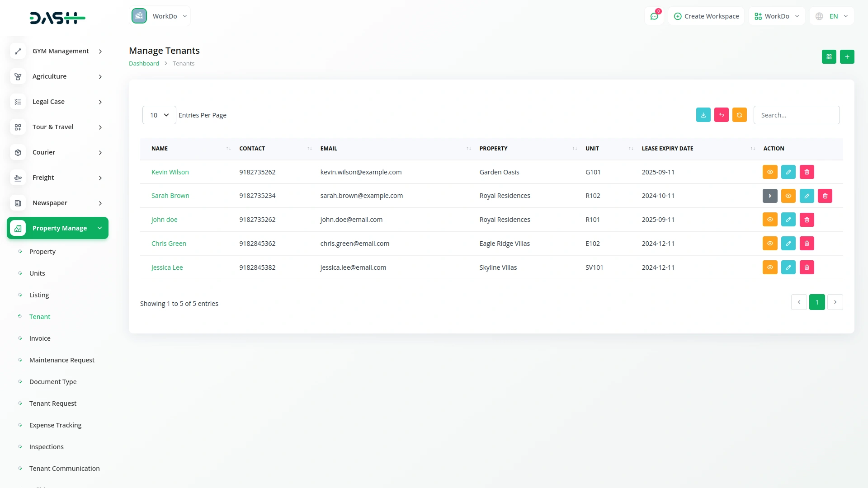868x488 pixels.
Task: Open the Sarah Brown tenant link
Action: coord(170,196)
